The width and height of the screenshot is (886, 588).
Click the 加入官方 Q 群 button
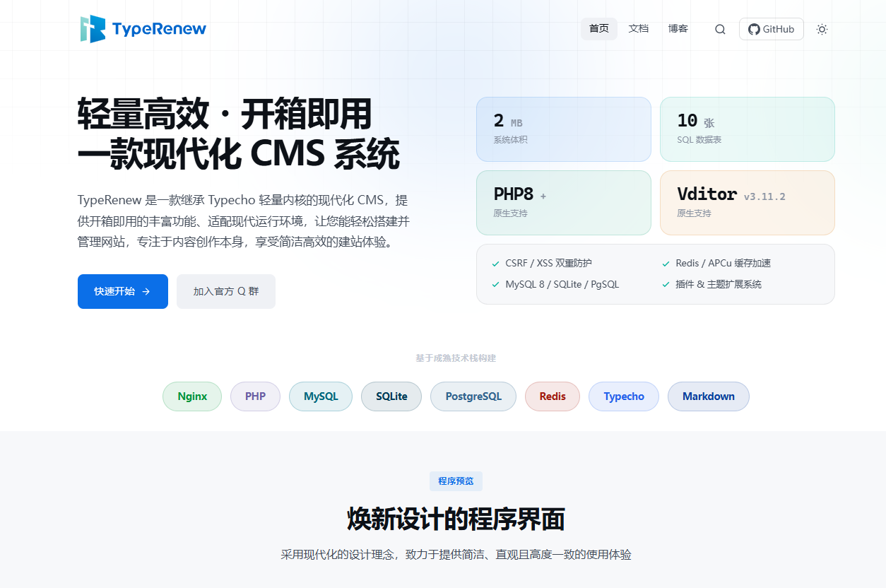[226, 291]
